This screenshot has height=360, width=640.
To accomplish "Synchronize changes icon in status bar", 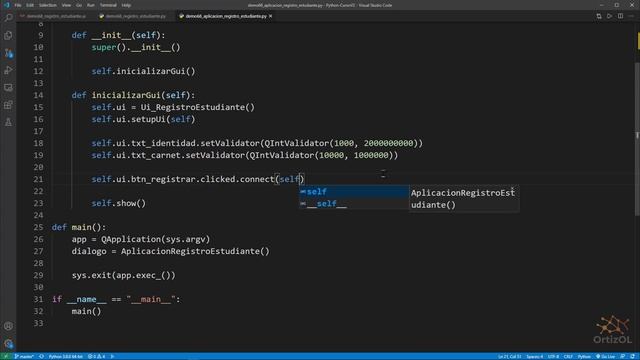I will tap(41, 356).
